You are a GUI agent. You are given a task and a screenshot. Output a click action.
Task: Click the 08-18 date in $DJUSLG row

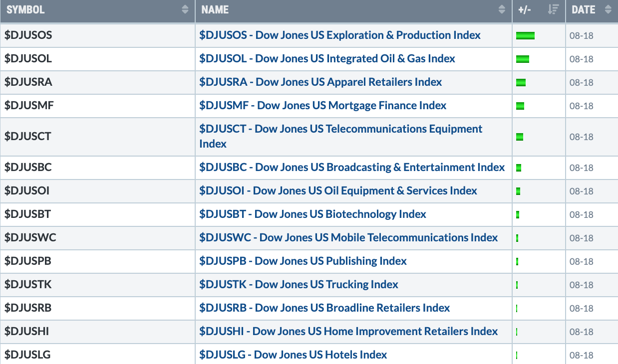(582, 356)
